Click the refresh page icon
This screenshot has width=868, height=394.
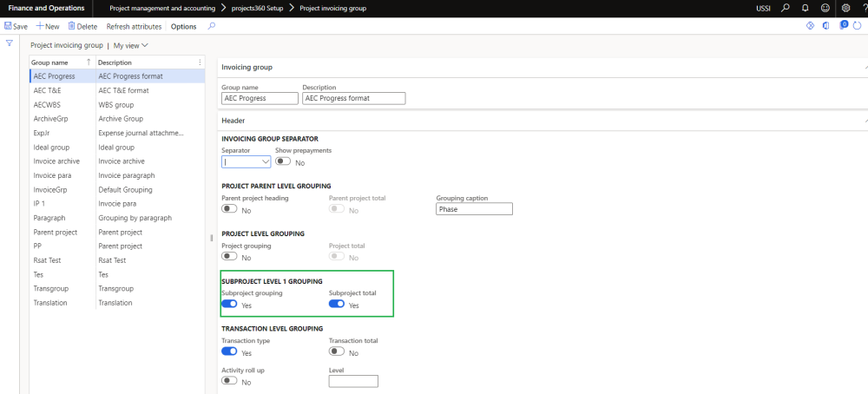coord(858,26)
